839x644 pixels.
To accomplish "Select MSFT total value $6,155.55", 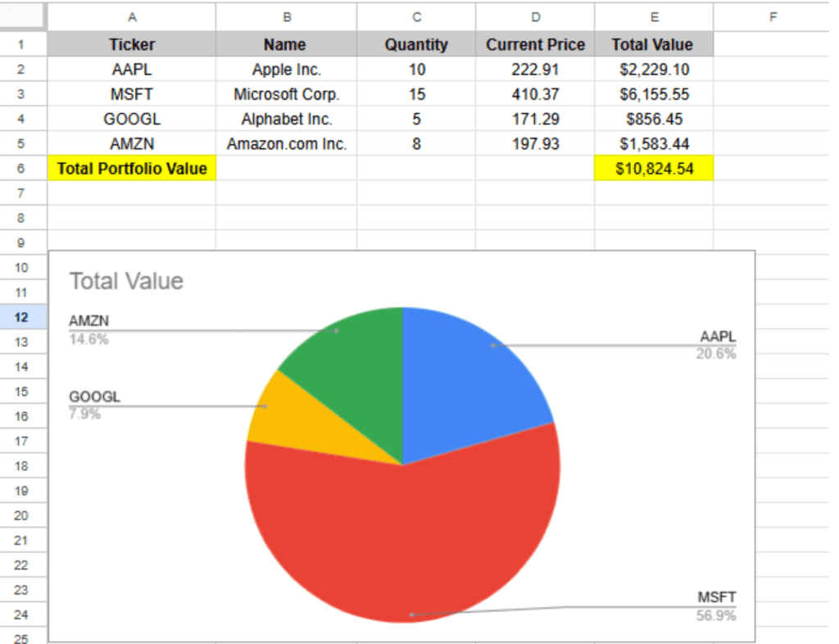I will coord(653,94).
